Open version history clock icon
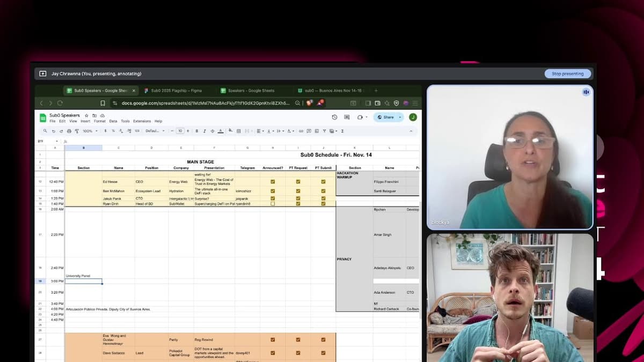644x362 pixels. tap(334, 117)
